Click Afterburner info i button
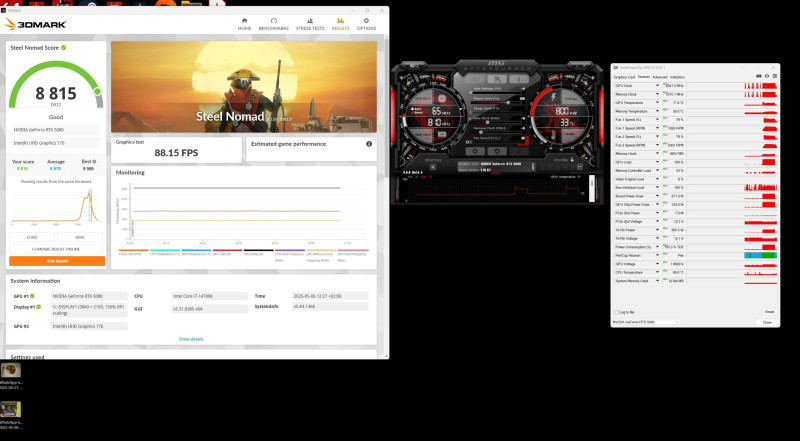 [x=519, y=79]
